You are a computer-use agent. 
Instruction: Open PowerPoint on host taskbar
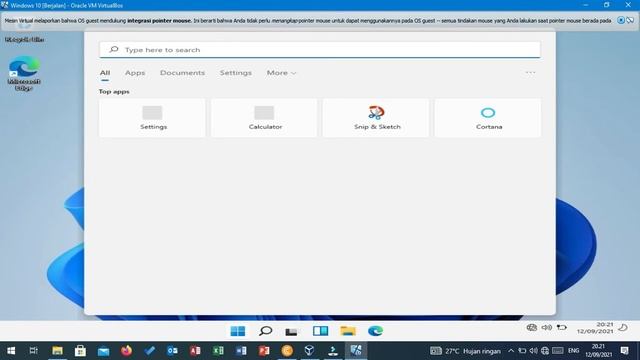coord(264,351)
